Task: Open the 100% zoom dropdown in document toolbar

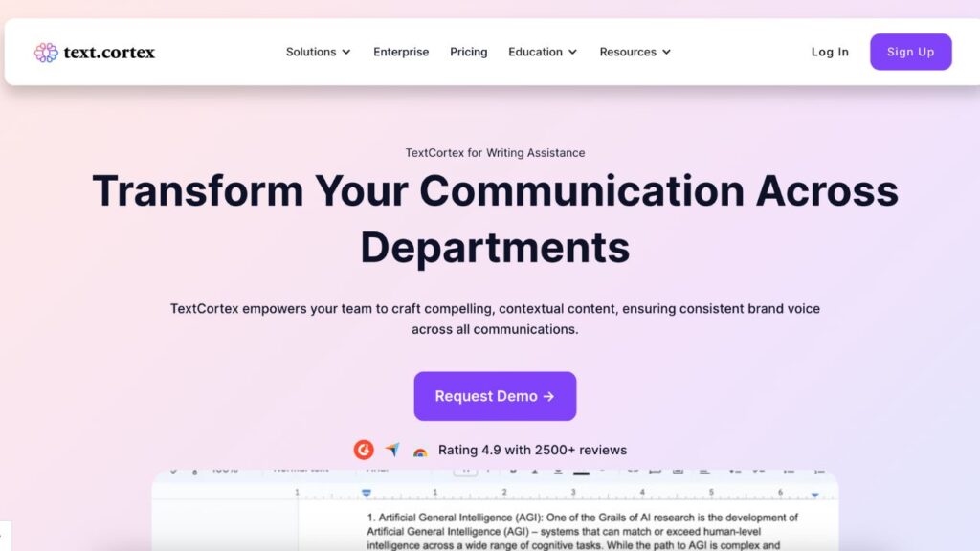Action: [225, 471]
